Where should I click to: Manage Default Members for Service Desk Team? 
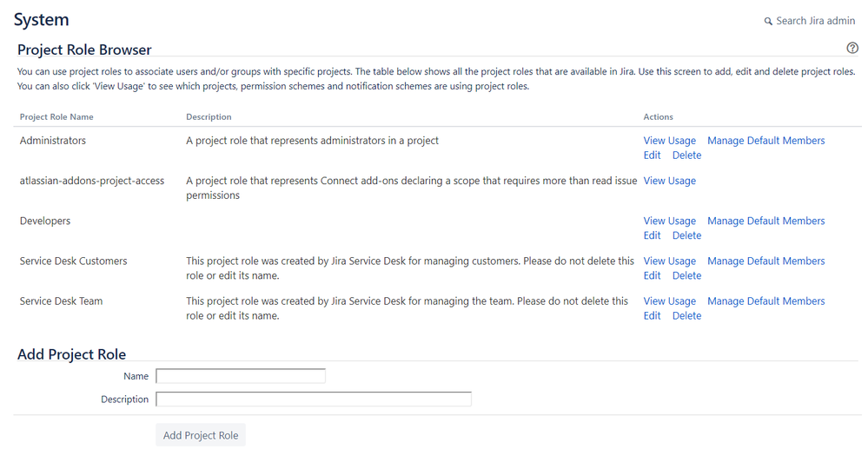(x=766, y=301)
